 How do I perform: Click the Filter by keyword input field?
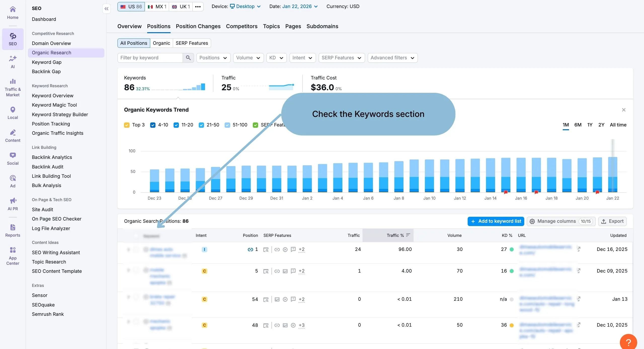(150, 58)
